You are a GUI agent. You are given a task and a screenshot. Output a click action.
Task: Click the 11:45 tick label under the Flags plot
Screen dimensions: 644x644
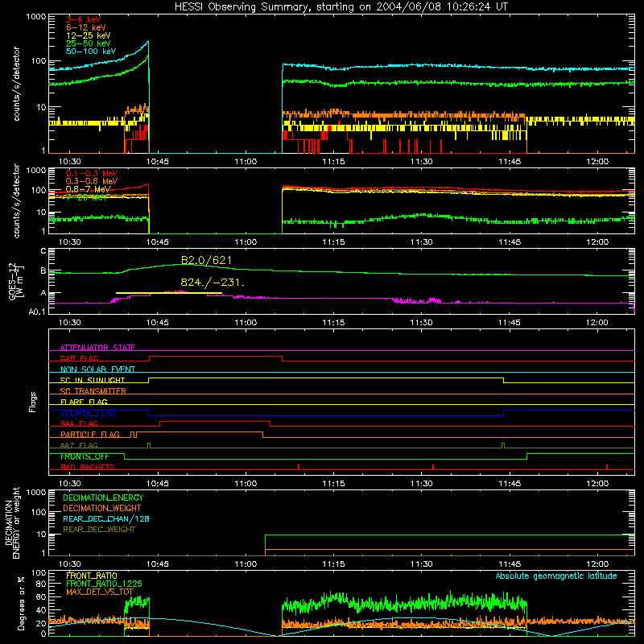(x=510, y=484)
